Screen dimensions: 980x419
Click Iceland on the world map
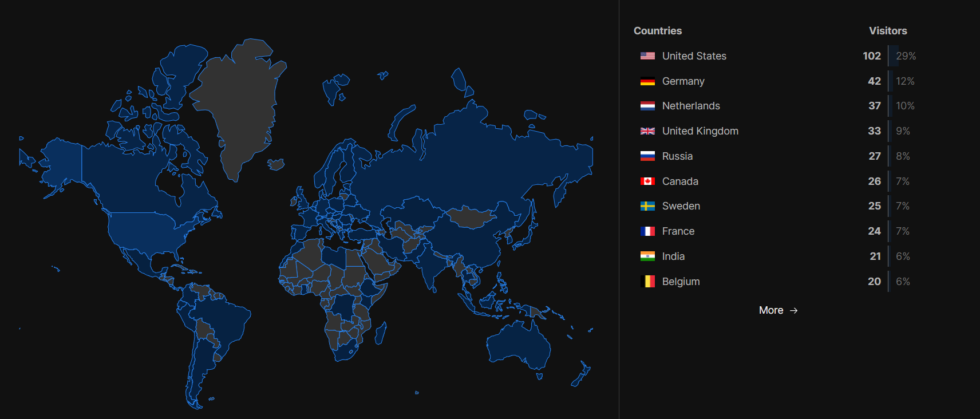point(276,165)
